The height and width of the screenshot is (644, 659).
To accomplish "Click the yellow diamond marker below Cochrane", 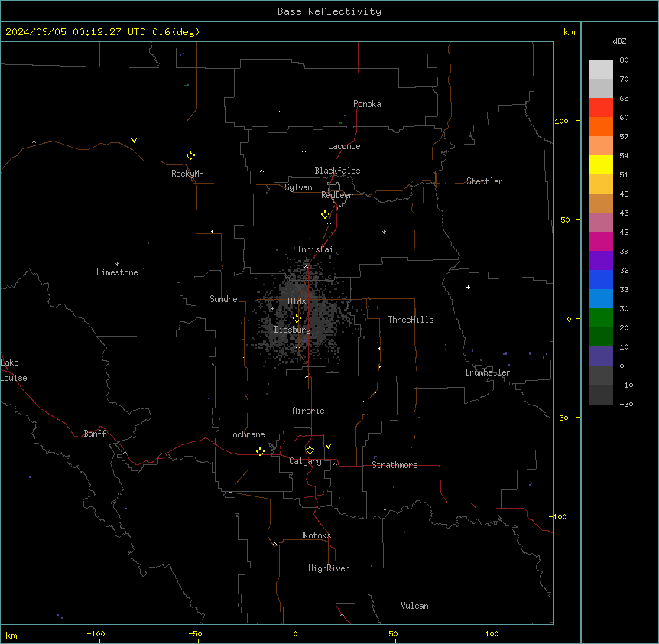I will tap(260, 451).
